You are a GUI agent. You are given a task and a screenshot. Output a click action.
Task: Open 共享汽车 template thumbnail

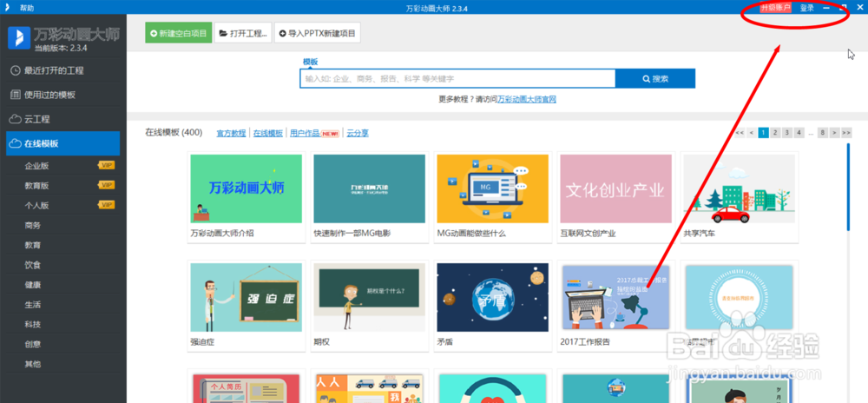click(739, 188)
